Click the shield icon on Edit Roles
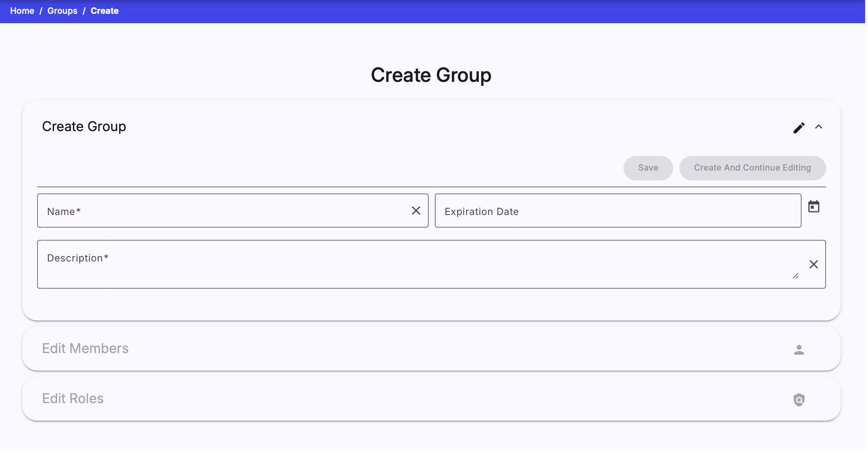This screenshot has width=868, height=452. [799, 399]
